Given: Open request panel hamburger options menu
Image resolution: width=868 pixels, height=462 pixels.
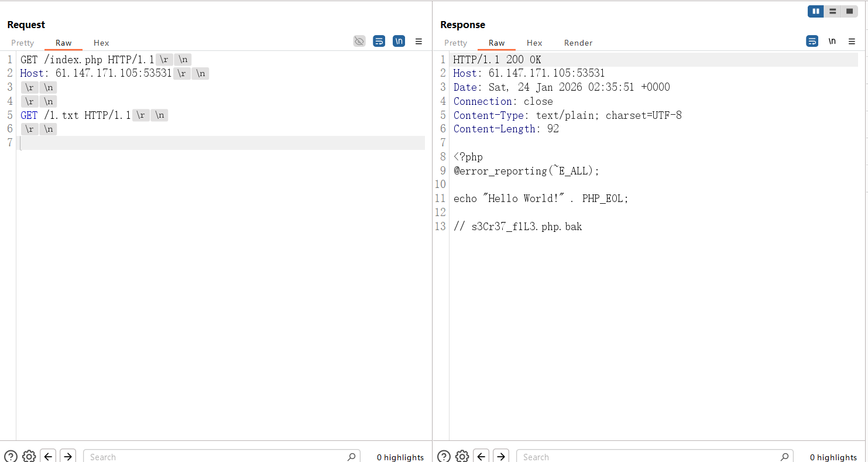Looking at the screenshot, I should coord(418,42).
